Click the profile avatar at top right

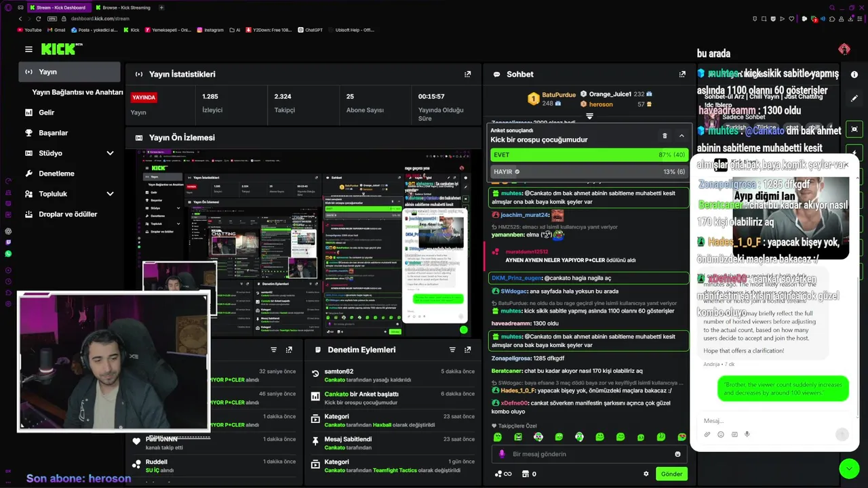tap(844, 49)
